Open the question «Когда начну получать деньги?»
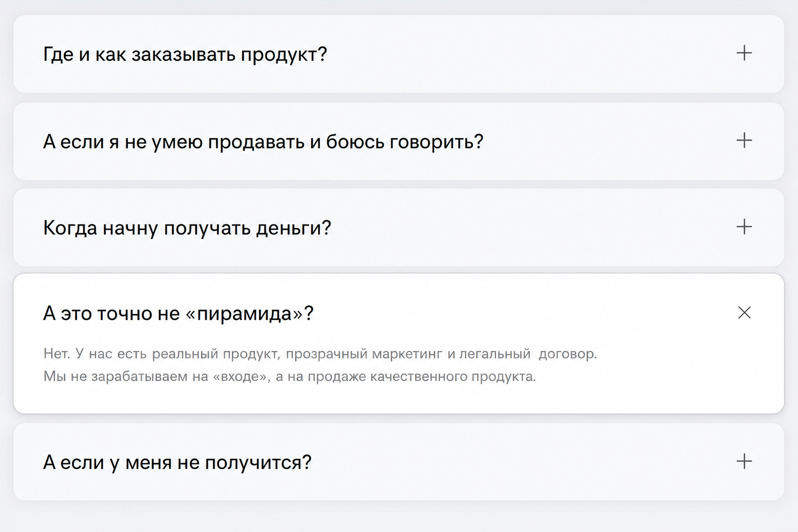This screenshot has width=798, height=532. coord(398,228)
